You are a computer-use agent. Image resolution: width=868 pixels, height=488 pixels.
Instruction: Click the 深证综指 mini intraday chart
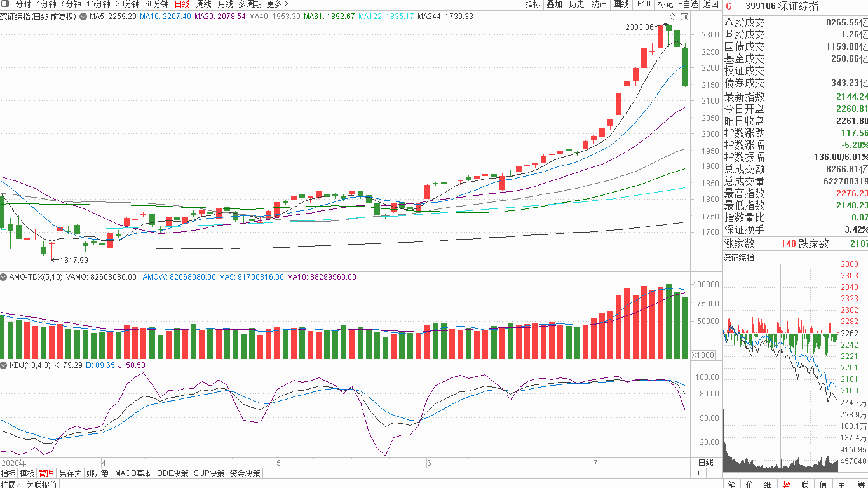pos(781,333)
